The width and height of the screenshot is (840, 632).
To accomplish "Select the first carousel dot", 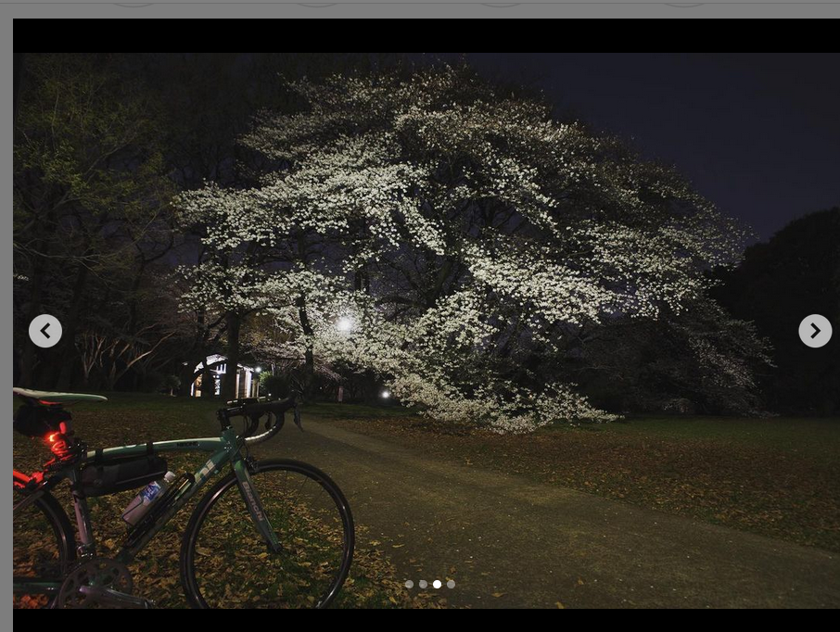I will point(409,584).
